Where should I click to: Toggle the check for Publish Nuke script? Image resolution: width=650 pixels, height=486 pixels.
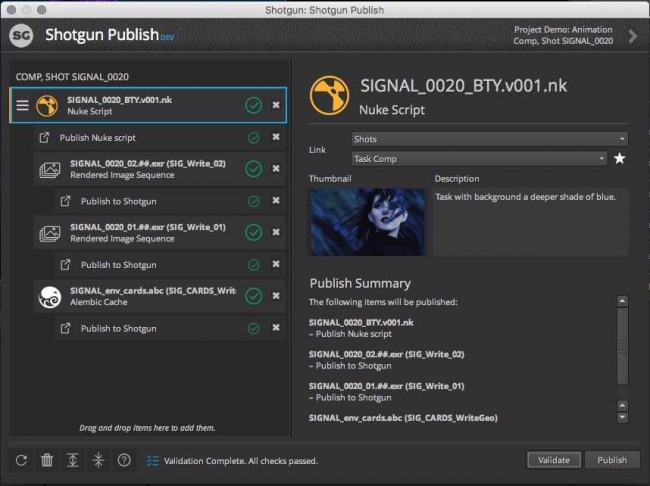[x=253, y=138]
